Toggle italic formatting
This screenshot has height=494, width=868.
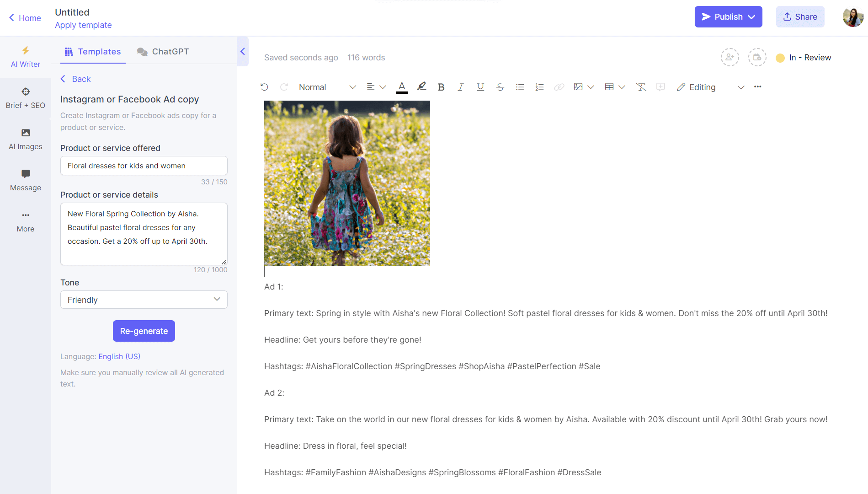point(461,87)
